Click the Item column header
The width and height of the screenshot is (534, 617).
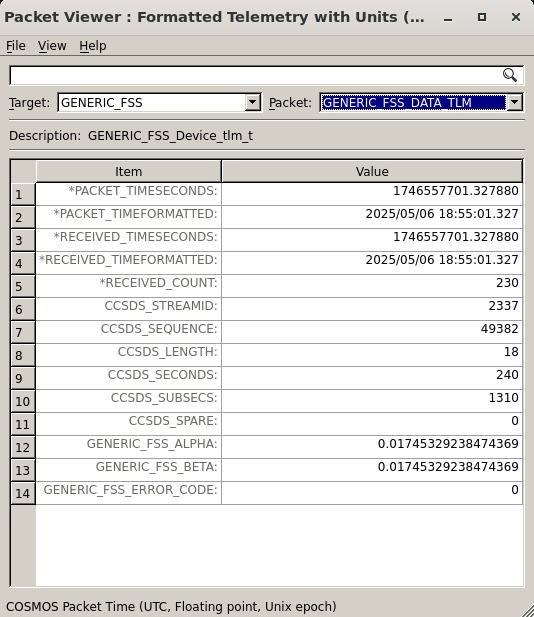129,172
